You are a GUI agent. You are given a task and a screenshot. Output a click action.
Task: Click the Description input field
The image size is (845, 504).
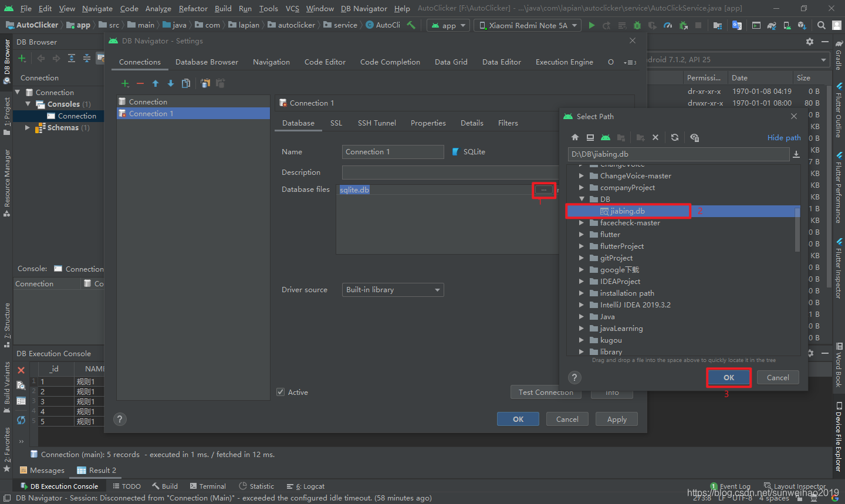(450, 172)
